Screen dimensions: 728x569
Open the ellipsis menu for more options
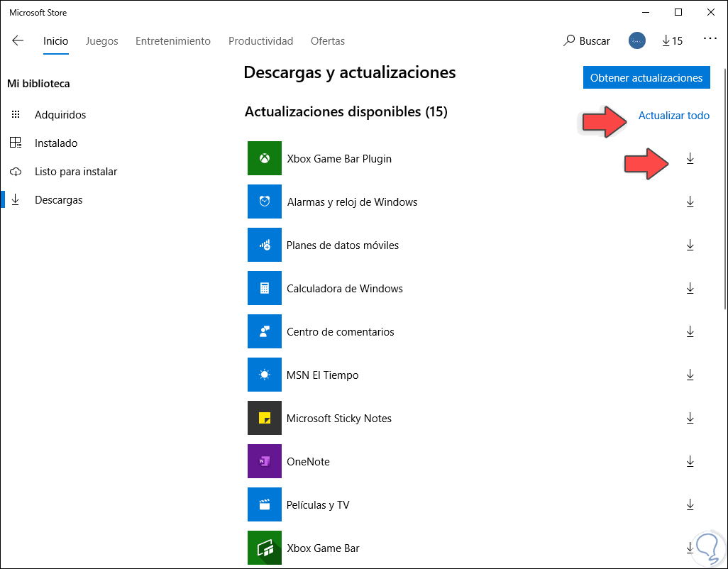[x=710, y=40]
